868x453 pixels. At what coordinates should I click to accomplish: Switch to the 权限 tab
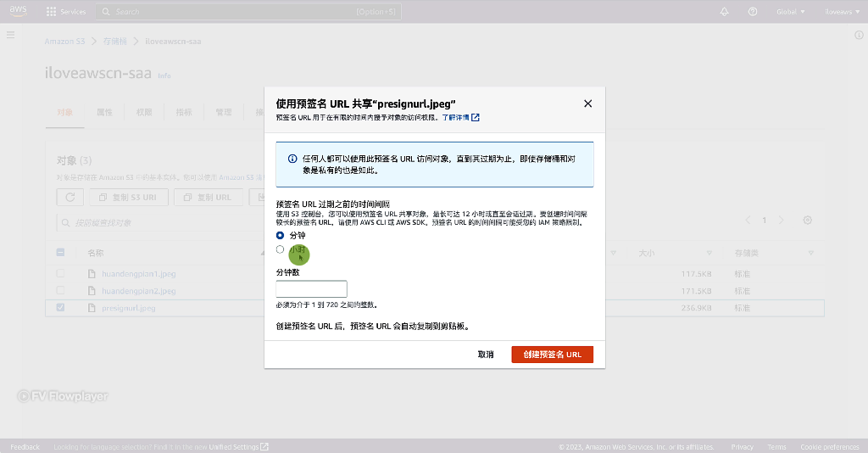144,113
